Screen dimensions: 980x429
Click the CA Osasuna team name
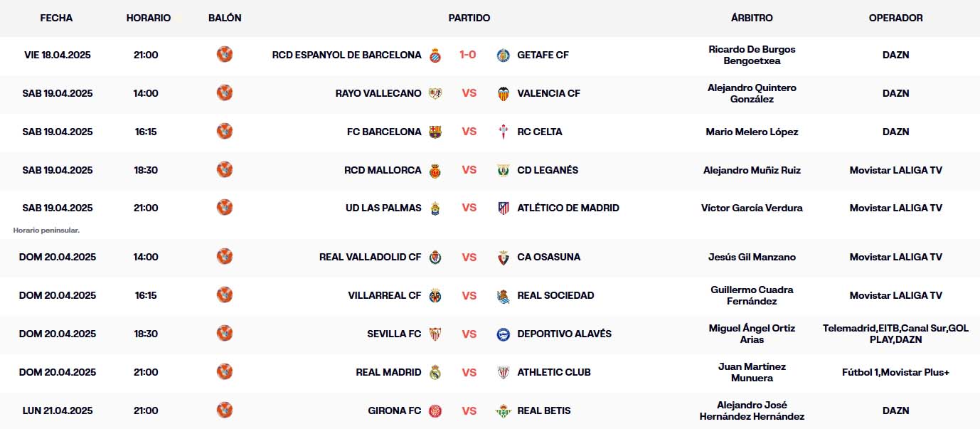(x=548, y=257)
